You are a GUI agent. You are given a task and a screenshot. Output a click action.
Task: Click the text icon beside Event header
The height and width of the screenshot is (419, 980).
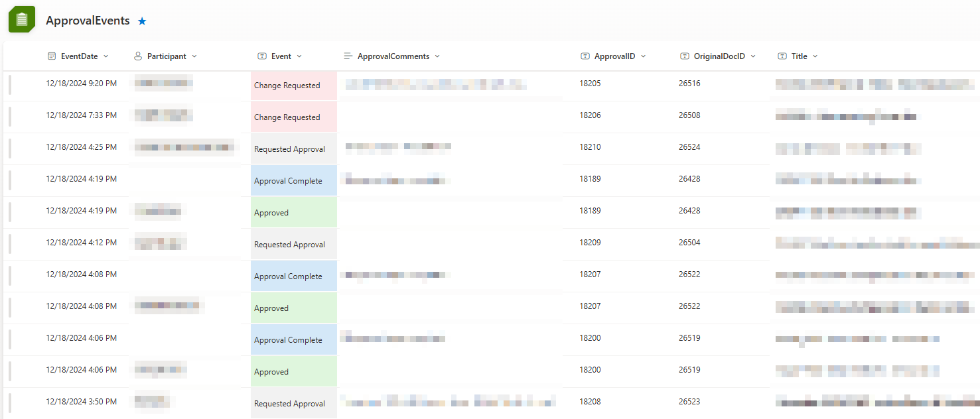tap(262, 56)
